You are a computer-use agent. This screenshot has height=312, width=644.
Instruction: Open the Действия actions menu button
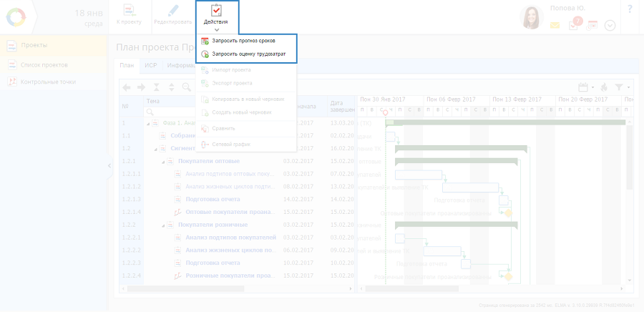click(x=218, y=17)
